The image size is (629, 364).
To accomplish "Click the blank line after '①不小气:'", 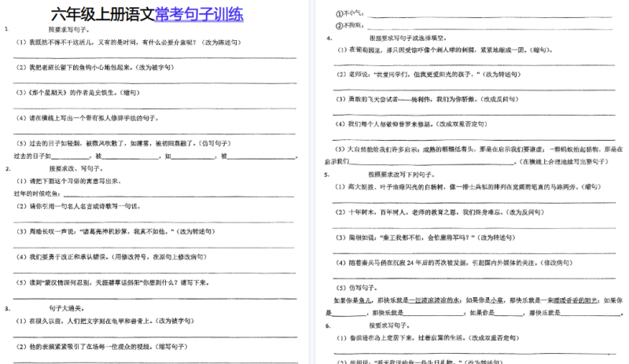I will [x=490, y=16].
